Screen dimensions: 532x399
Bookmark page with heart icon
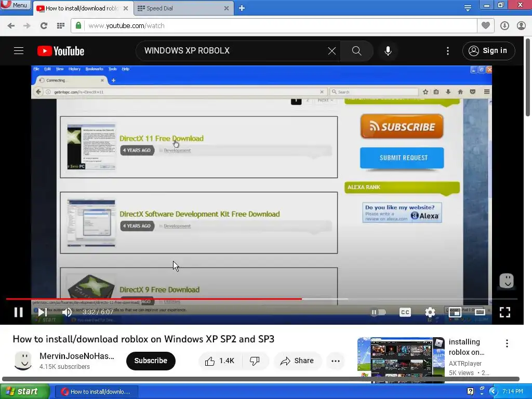click(486, 25)
